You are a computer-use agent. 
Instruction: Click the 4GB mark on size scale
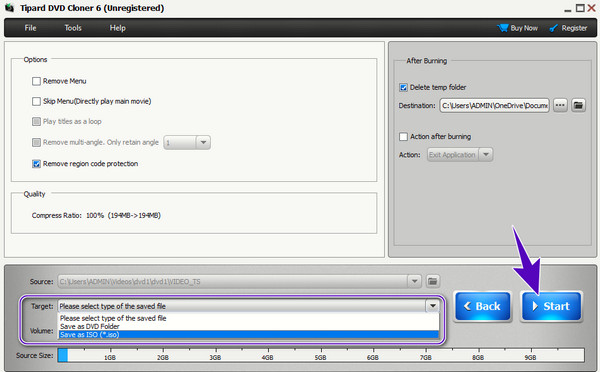(267, 357)
